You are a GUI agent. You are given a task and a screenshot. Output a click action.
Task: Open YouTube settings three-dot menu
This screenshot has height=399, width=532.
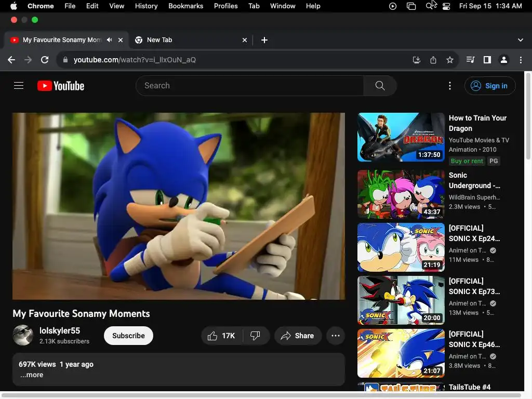450,86
